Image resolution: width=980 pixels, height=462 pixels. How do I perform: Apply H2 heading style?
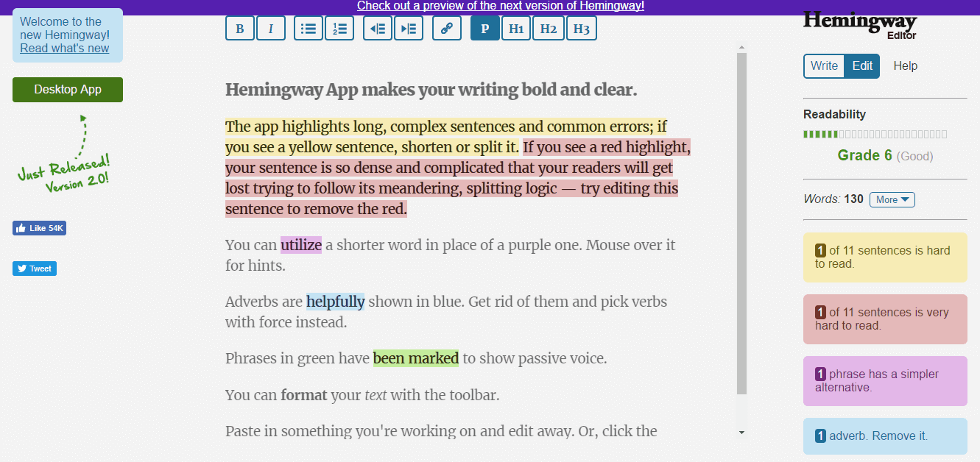548,29
